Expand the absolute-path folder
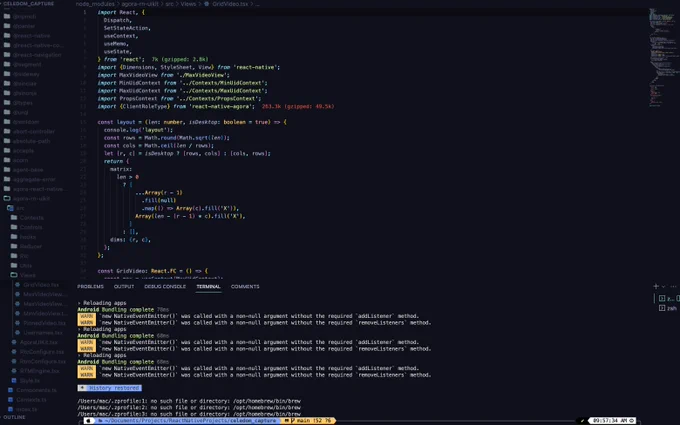 click(x=31, y=141)
